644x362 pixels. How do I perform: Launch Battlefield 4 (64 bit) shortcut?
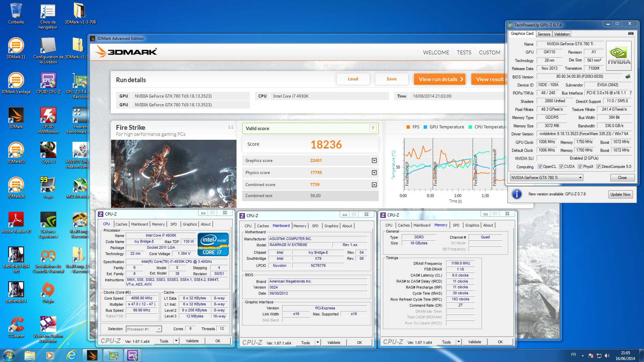[16, 260]
